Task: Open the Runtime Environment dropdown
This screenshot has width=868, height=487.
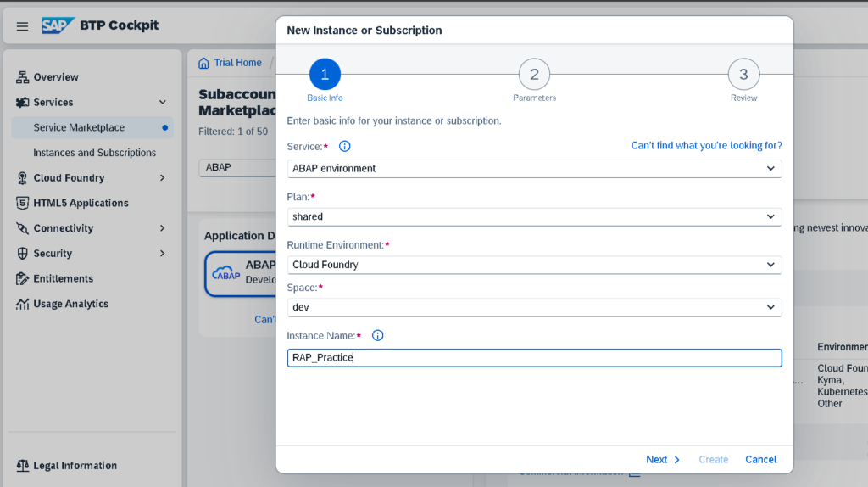Action: coord(534,265)
